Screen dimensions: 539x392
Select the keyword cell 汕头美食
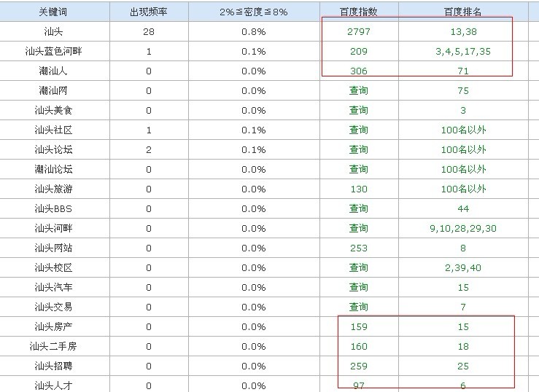(x=54, y=110)
